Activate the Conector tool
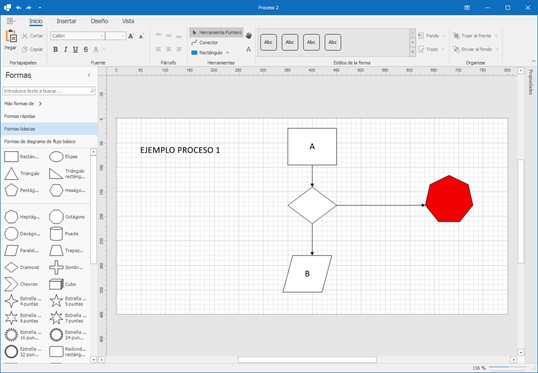 (x=204, y=43)
